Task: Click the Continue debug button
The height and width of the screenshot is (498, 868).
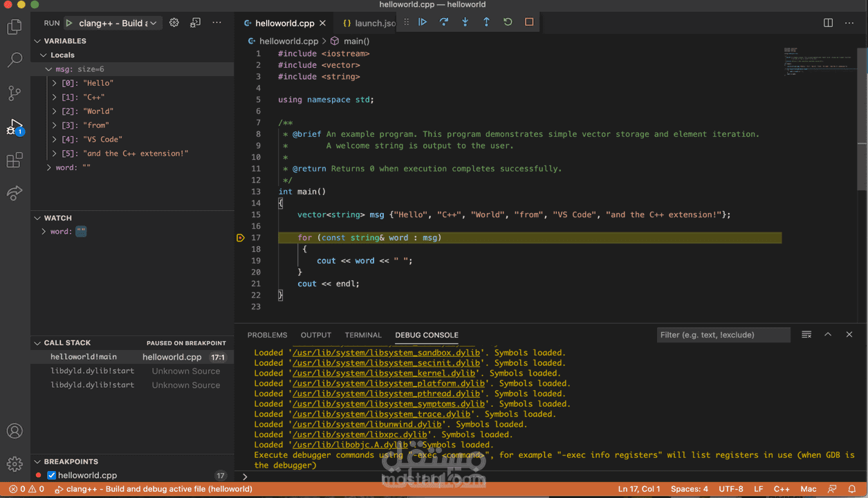Action: 423,22
